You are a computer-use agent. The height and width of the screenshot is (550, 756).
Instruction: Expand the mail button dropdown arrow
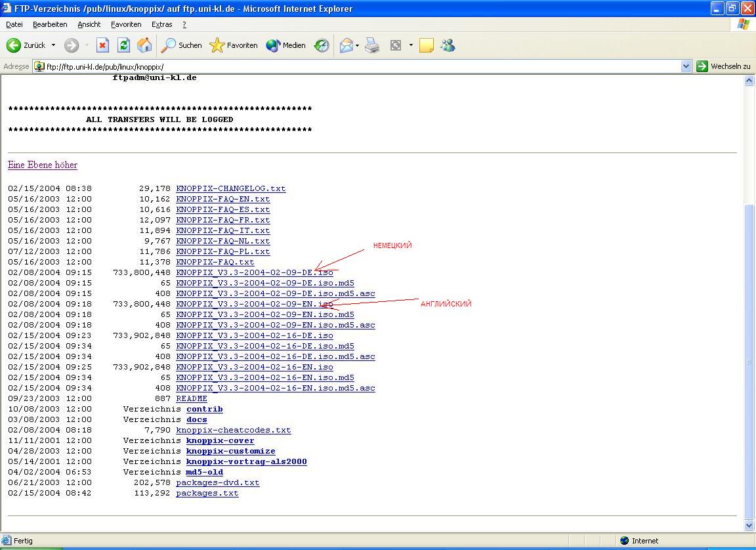tap(357, 45)
